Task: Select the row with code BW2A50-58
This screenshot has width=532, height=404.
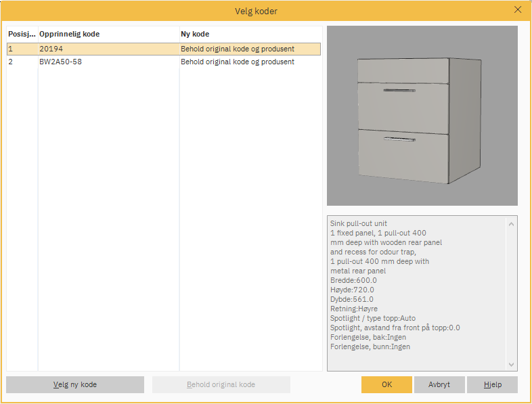Action: 164,62
